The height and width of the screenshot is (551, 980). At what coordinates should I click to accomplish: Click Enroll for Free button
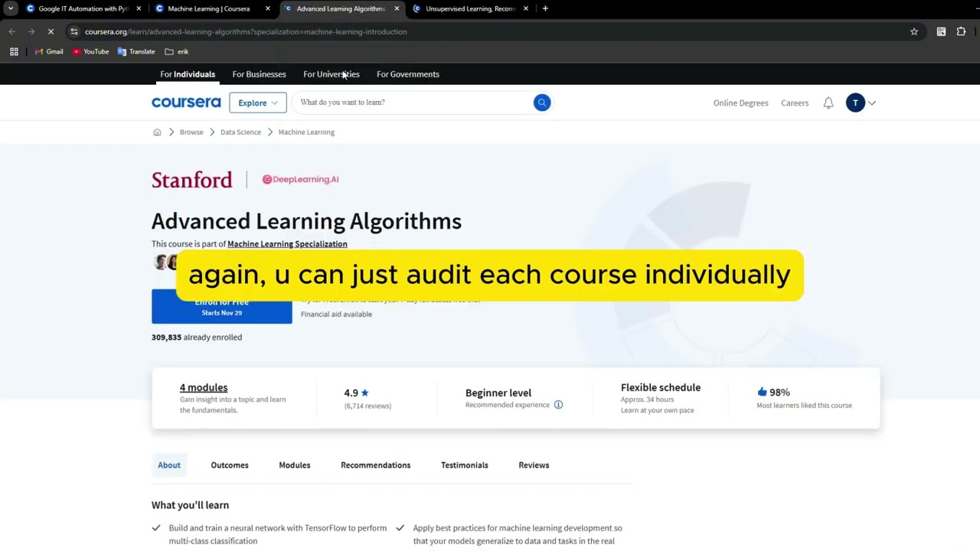coord(222,307)
